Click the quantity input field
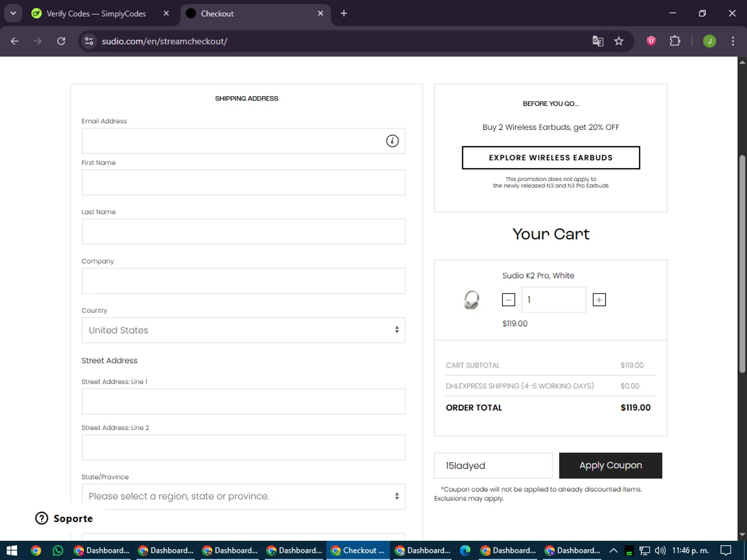Screen dimensions: 747x560 point(554,300)
